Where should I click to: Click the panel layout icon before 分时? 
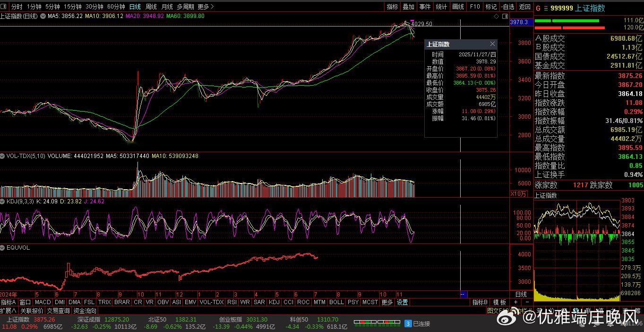coord(4,7)
